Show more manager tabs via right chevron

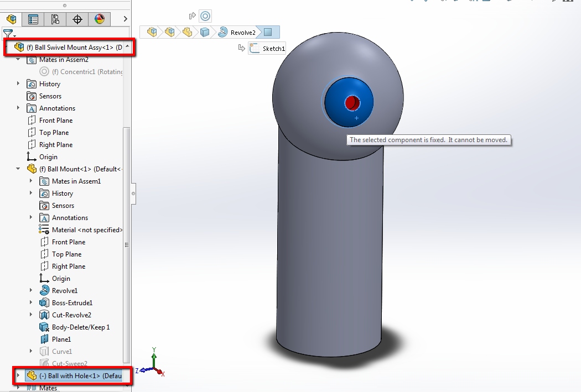click(125, 19)
